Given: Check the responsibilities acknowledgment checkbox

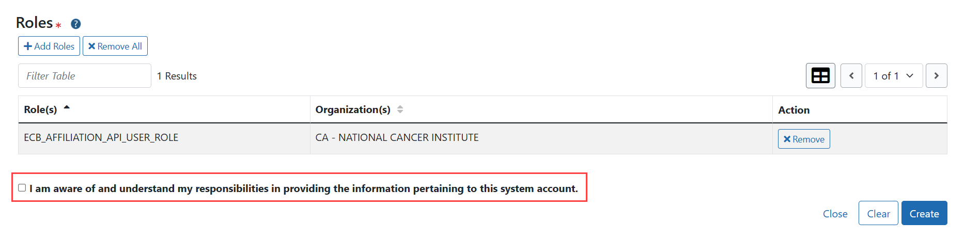Looking at the screenshot, I should point(22,188).
